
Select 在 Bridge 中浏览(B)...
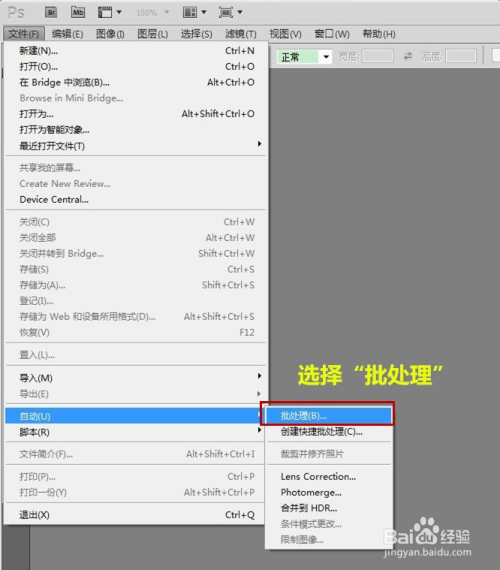(136, 83)
